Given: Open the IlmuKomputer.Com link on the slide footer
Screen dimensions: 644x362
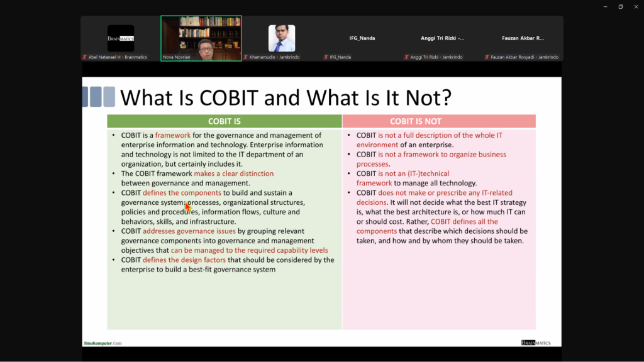Looking at the screenshot, I should (103, 343).
